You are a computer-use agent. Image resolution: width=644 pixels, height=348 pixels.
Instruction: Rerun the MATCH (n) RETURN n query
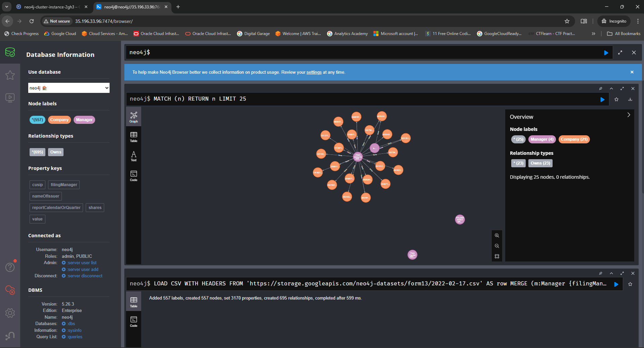click(602, 99)
